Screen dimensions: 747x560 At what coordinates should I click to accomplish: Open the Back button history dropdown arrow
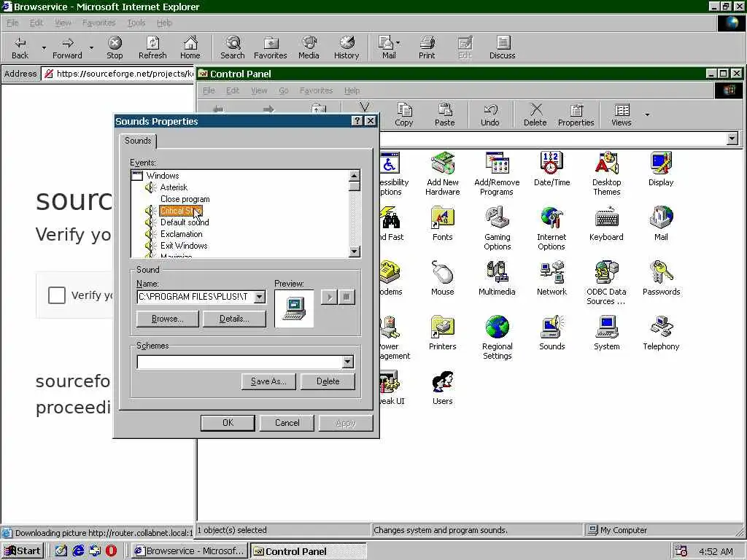point(44,47)
